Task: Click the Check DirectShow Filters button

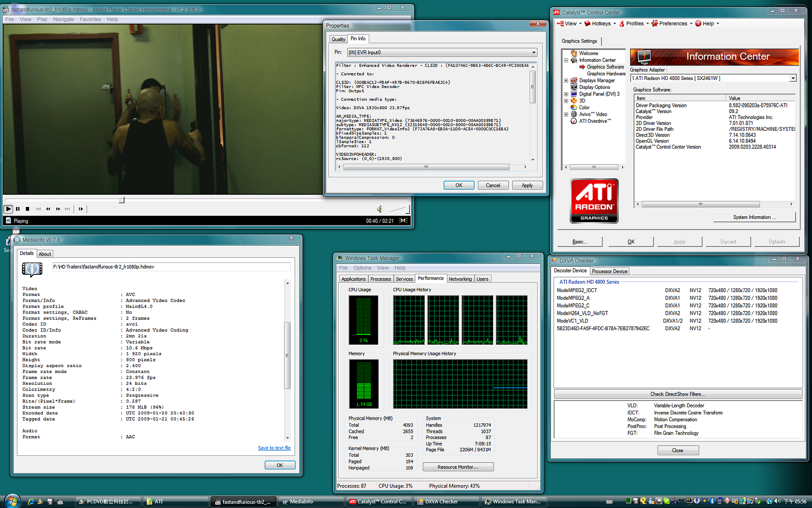Action: [x=678, y=394]
